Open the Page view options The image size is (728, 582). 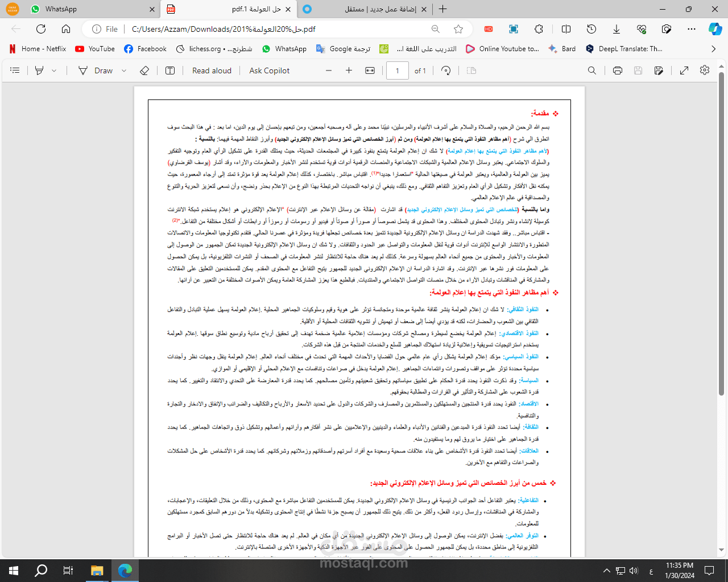tap(471, 70)
